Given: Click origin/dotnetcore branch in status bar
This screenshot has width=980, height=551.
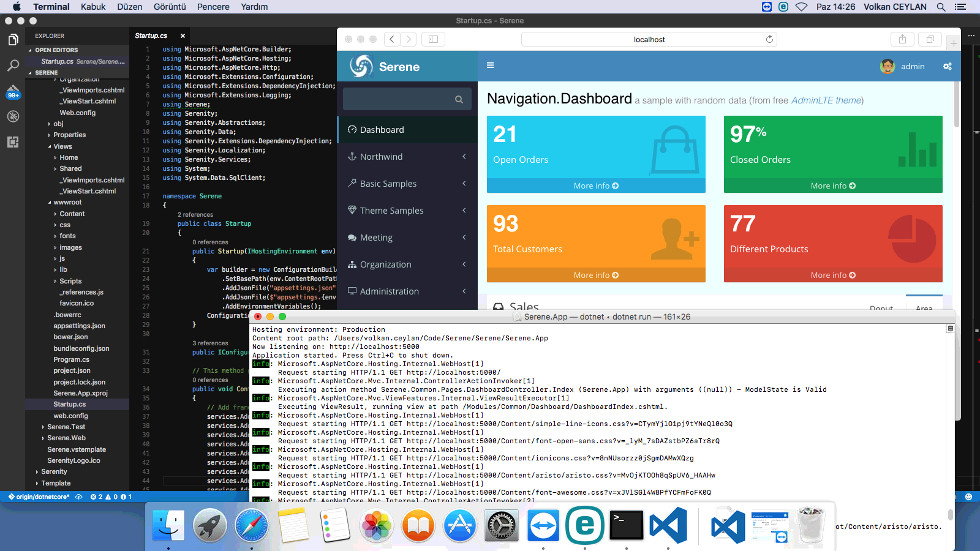Looking at the screenshot, I should [x=39, y=497].
